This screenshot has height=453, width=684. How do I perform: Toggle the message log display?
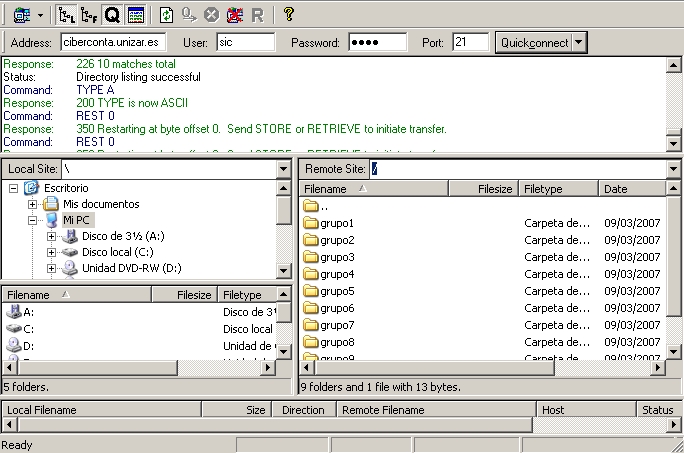click(x=136, y=14)
